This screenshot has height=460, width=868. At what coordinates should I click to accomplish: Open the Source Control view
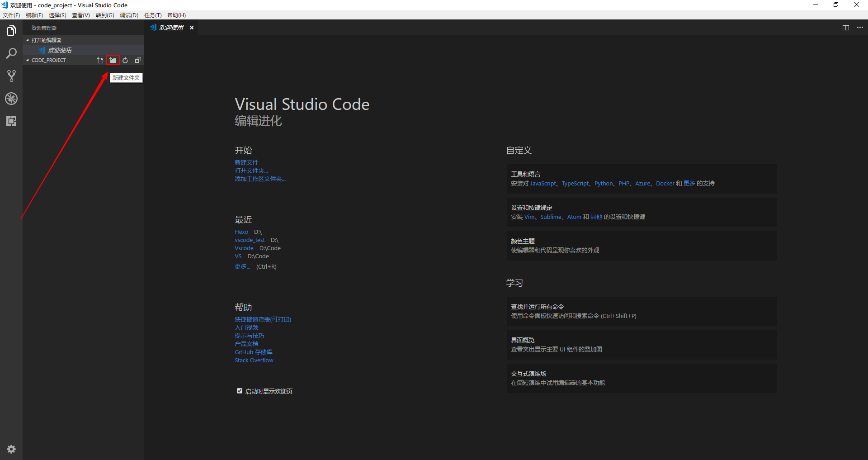click(11, 76)
